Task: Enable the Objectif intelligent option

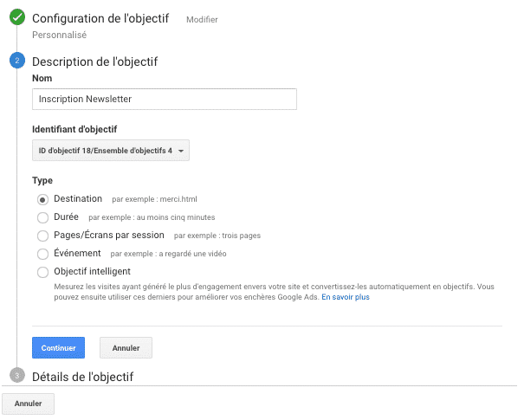Action: [x=43, y=272]
